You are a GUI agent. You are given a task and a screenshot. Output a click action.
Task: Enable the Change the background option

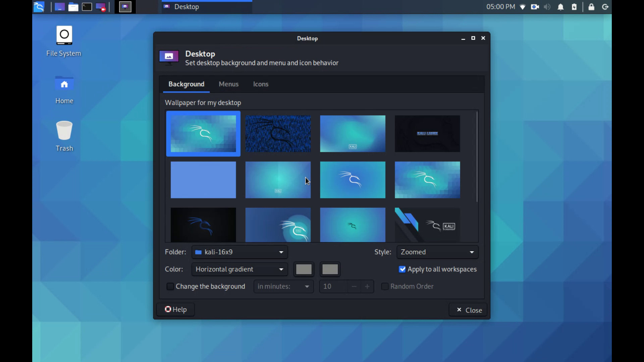pyautogui.click(x=170, y=286)
